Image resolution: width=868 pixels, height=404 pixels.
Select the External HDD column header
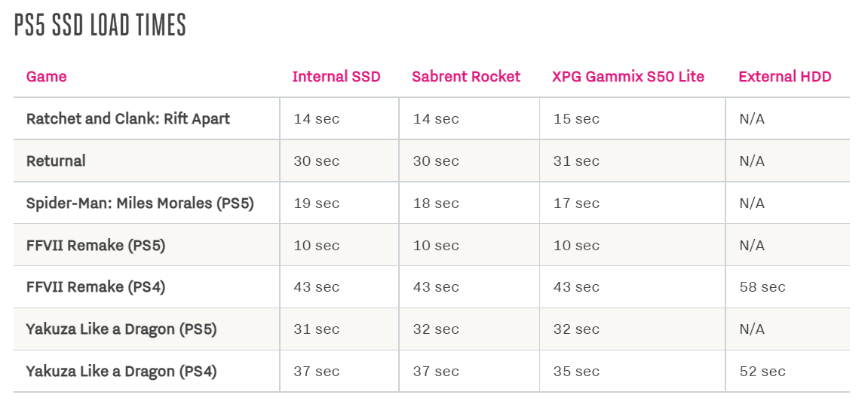click(784, 76)
